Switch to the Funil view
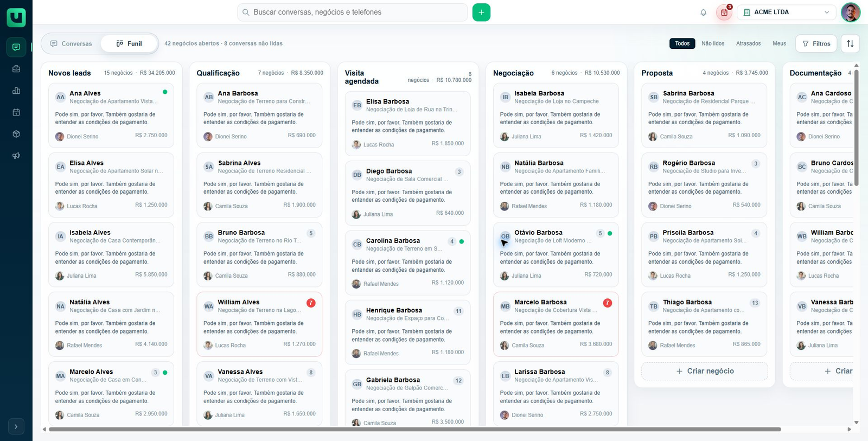The image size is (868, 441). (x=129, y=43)
